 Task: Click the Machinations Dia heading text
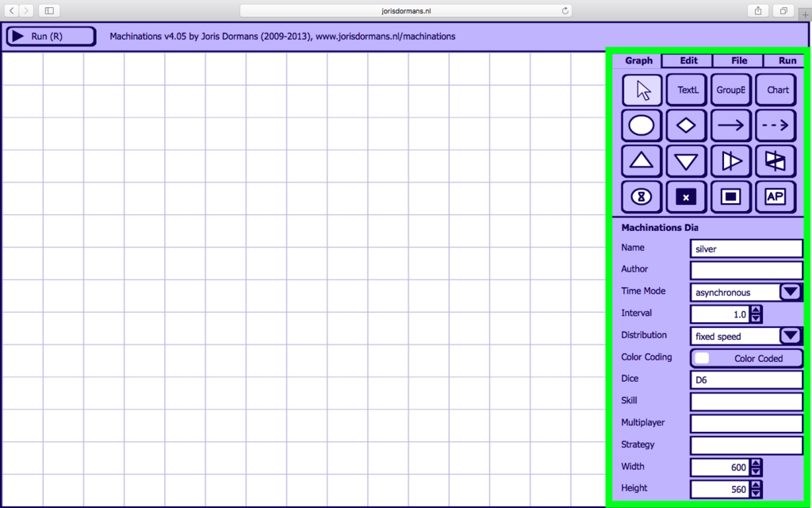[659, 228]
